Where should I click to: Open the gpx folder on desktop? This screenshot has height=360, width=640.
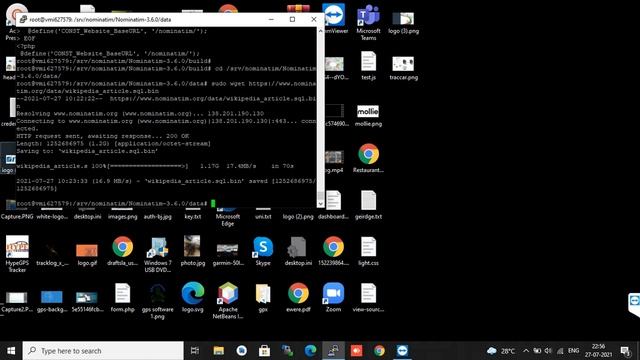tap(263, 298)
